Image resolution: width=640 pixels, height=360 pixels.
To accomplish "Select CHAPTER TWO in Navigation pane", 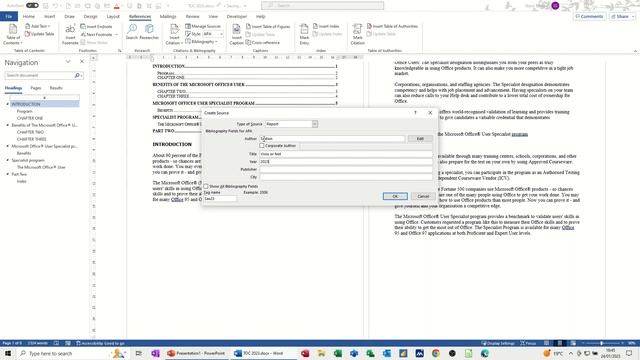I will click(30, 132).
